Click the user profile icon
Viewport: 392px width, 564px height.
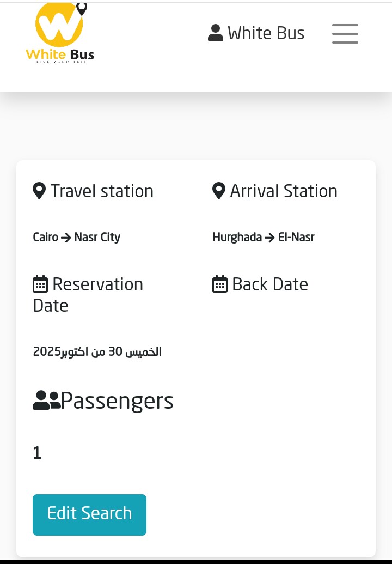click(216, 33)
